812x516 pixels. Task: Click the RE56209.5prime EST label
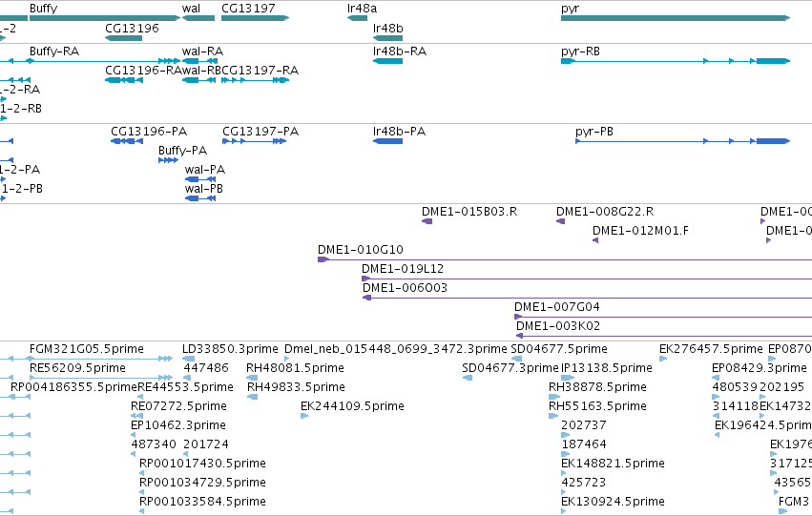pyautogui.click(x=77, y=368)
